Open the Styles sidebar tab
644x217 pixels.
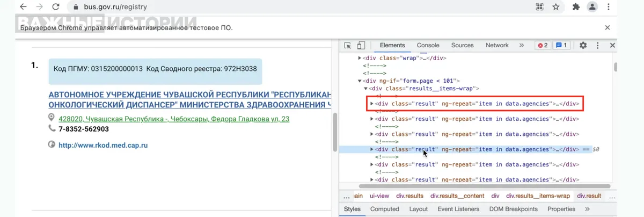[353, 209]
